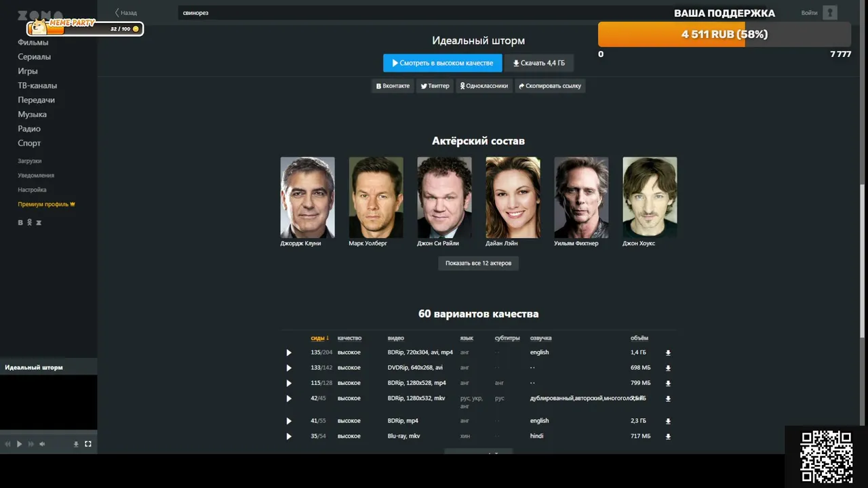This screenshot has height=488, width=868.
Task: Download the BDRip 1280x532 mkv variant
Action: tap(668, 399)
